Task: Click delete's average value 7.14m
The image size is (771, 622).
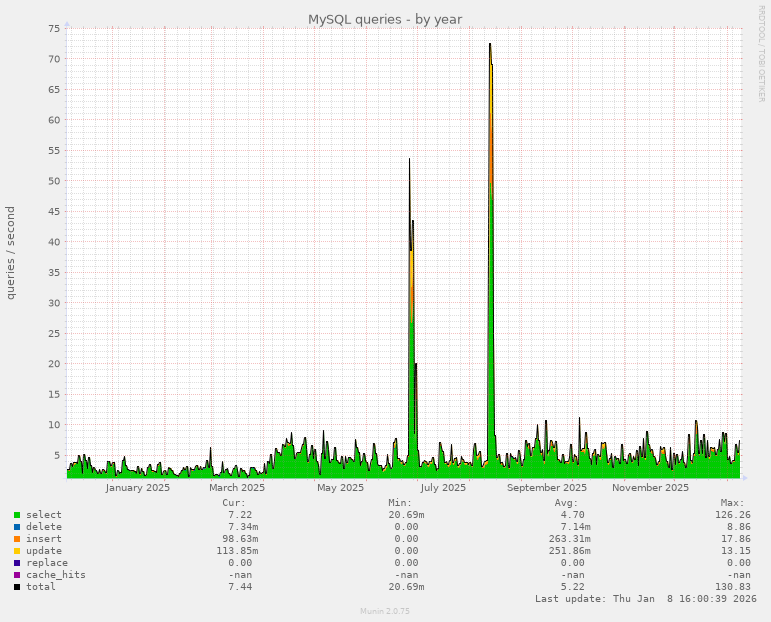Action: (x=575, y=527)
